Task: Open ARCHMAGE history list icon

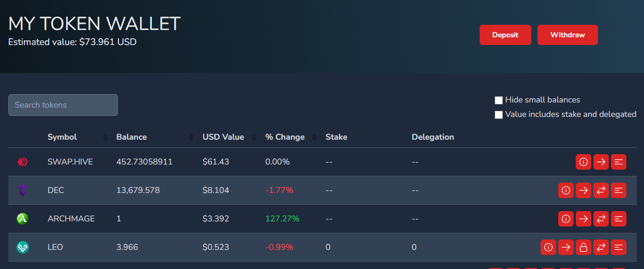Action: (x=619, y=219)
